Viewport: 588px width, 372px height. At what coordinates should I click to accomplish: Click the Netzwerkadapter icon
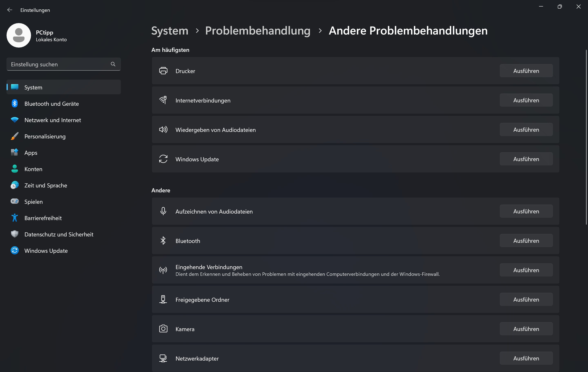[163, 358]
